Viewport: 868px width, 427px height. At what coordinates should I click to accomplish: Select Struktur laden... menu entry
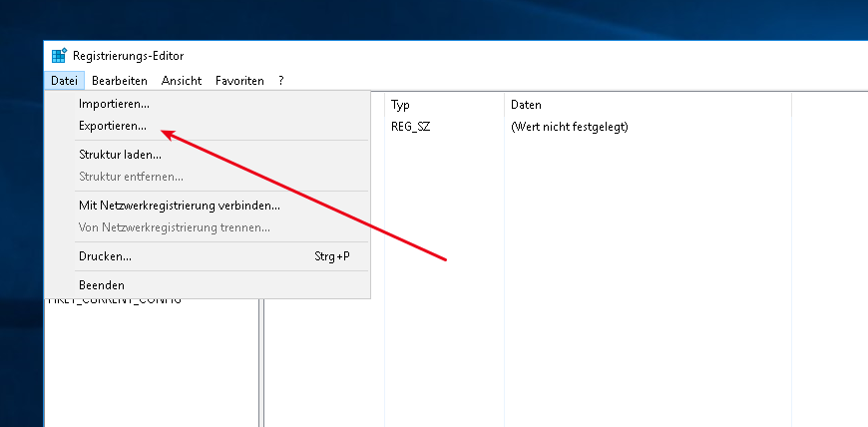click(208, 155)
